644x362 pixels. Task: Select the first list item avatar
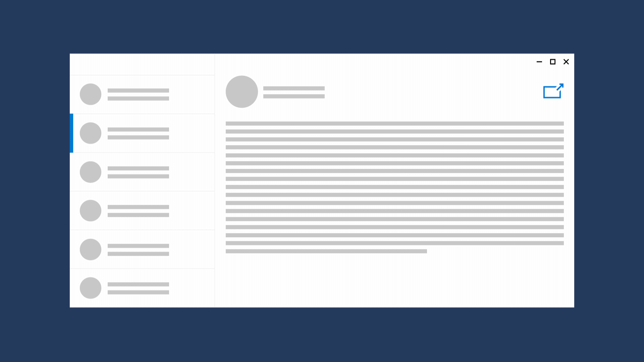[x=91, y=94]
